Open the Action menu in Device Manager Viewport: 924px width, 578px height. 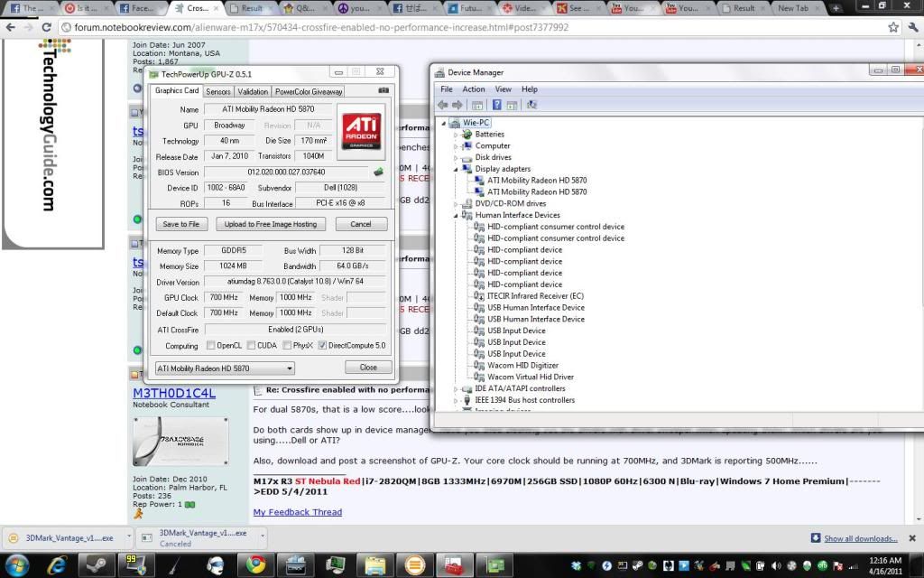(473, 89)
